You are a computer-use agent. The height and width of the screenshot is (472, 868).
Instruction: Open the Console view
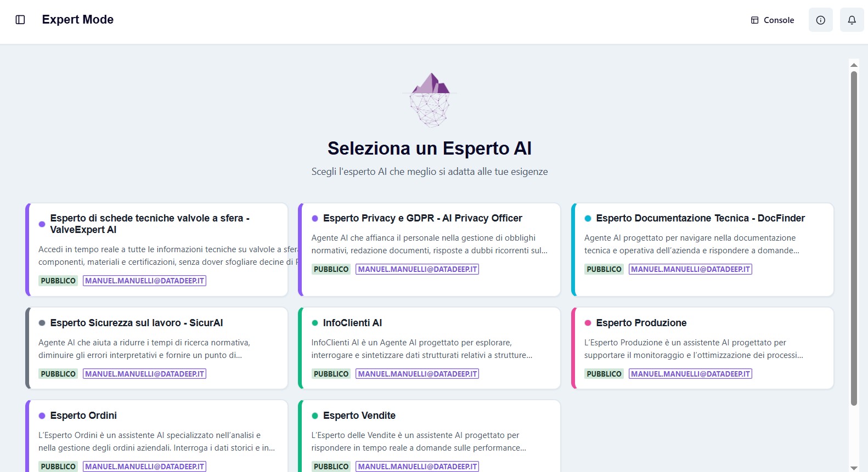[773, 20]
